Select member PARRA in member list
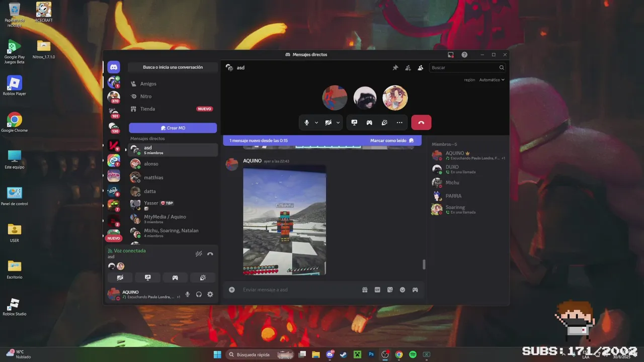This screenshot has height=362, width=644. [469, 196]
